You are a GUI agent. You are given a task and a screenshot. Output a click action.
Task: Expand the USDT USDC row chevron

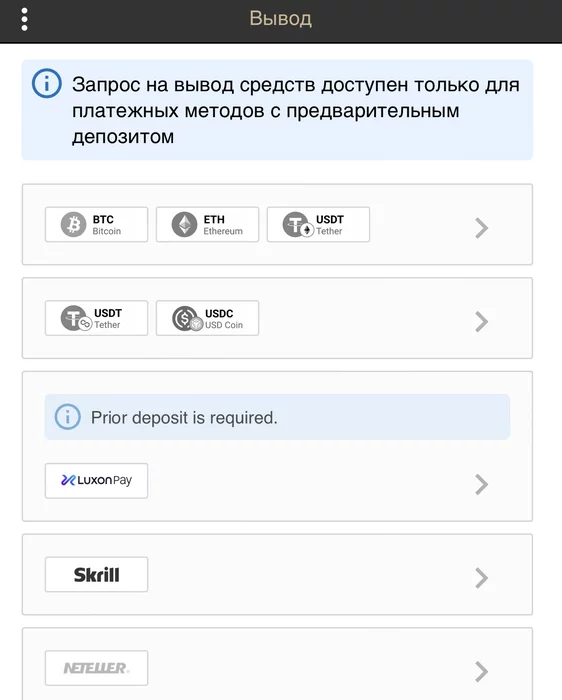(481, 322)
